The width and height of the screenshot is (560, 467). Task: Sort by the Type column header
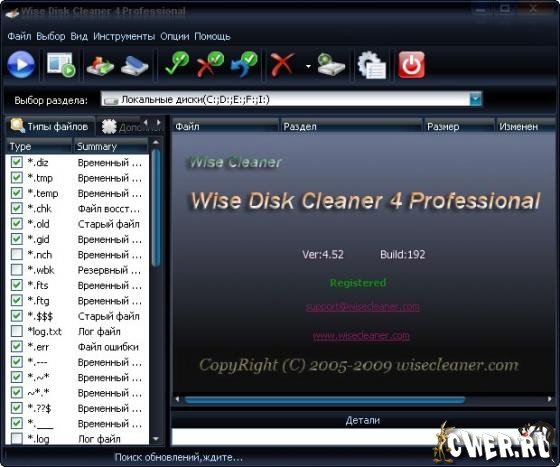click(39, 146)
